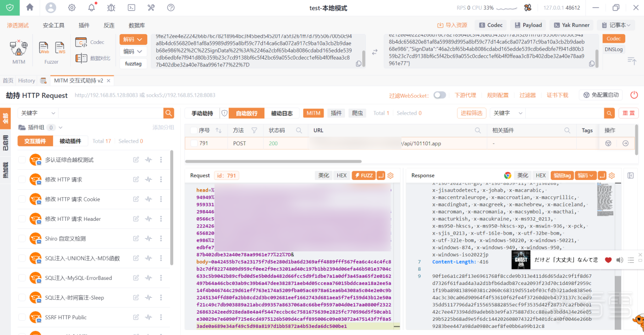Open the WS Fuzzer icon

point(60,48)
